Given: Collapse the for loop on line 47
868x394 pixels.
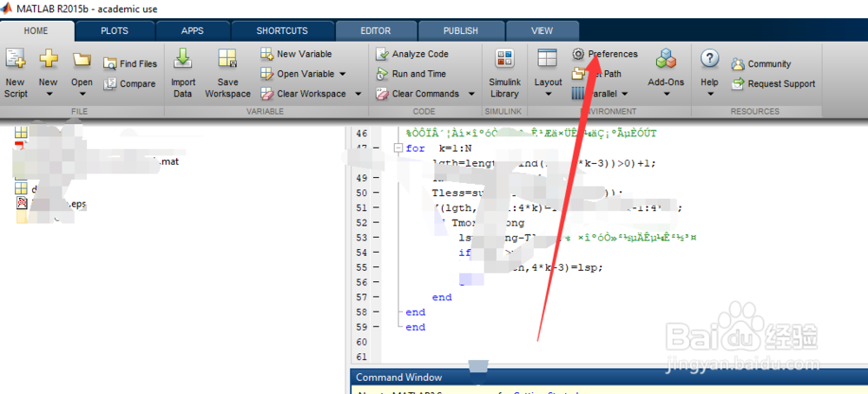Looking at the screenshot, I should 398,148.
